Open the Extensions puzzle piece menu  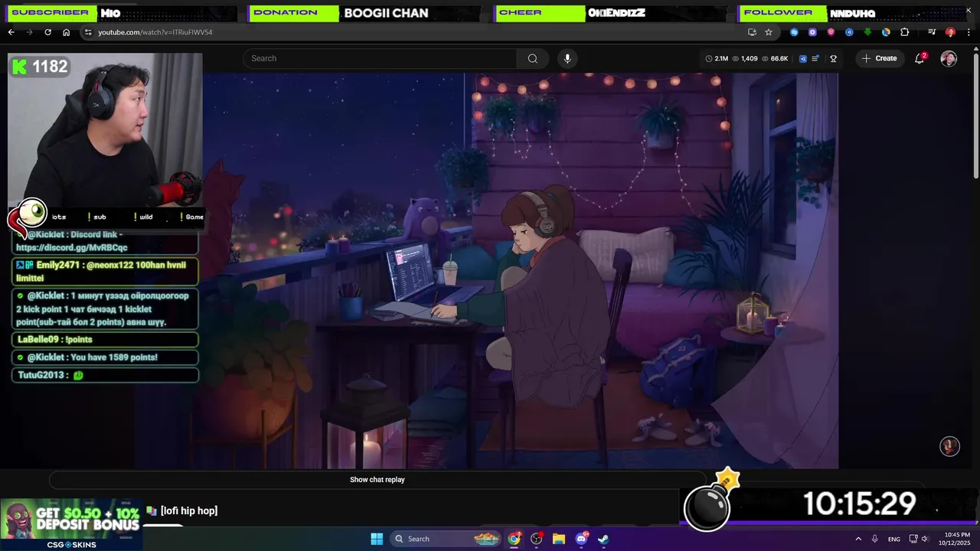(x=904, y=32)
